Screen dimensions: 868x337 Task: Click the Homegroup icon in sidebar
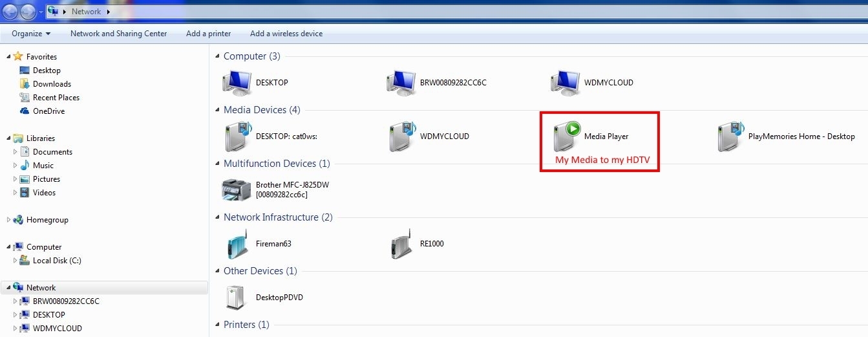(x=18, y=219)
